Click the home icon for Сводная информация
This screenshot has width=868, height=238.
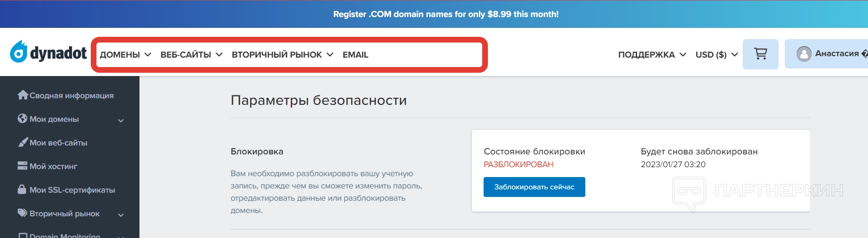(23, 95)
